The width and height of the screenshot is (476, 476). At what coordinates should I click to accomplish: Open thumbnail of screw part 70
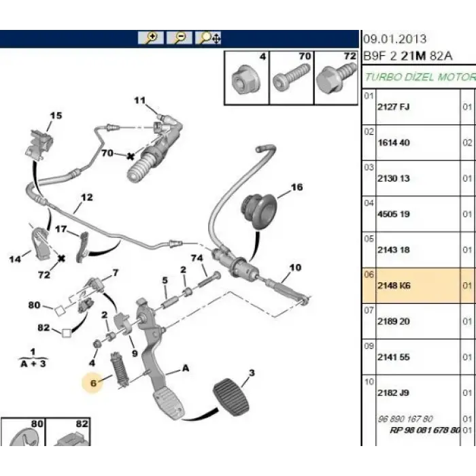click(x=292, y=78)
